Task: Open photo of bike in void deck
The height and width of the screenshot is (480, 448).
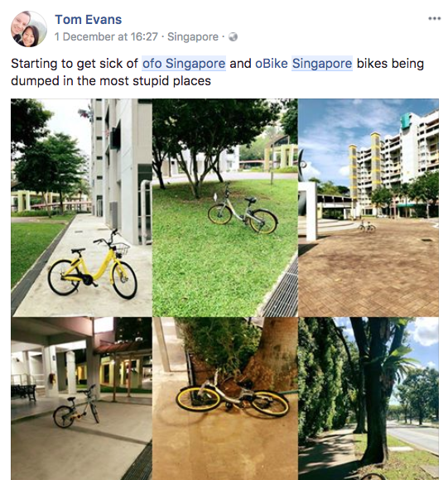Action: (81, 399)
